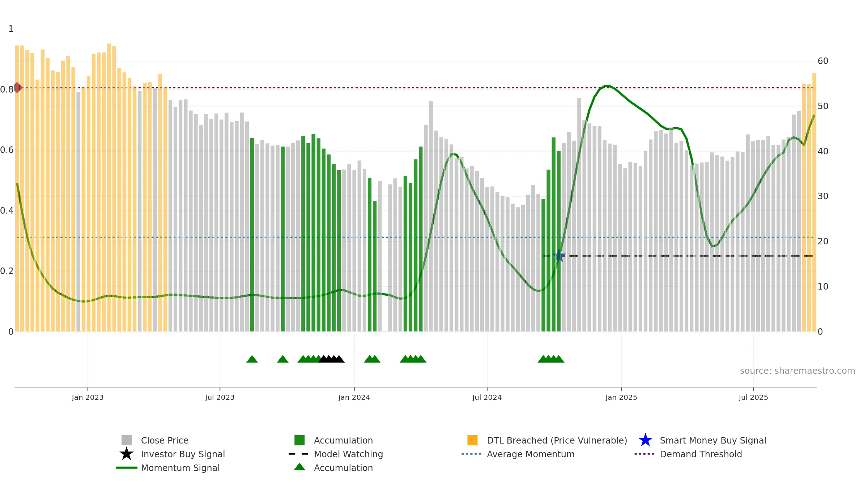
Task: Click the Jul 2025 axis label
Action: [753, 398]
